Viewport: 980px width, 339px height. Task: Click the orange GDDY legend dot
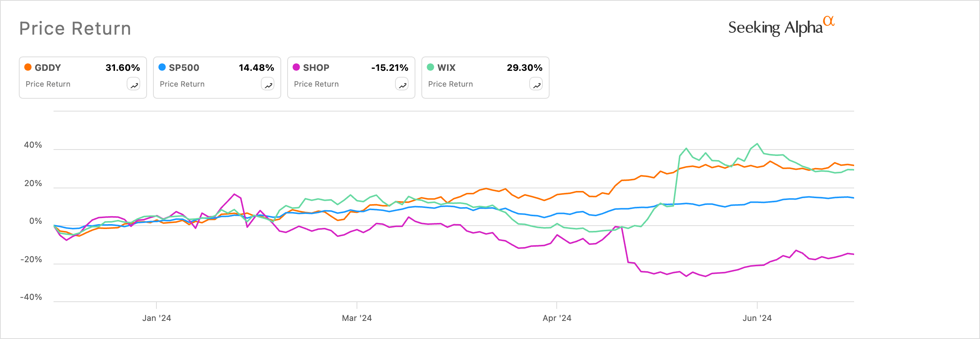28,67
